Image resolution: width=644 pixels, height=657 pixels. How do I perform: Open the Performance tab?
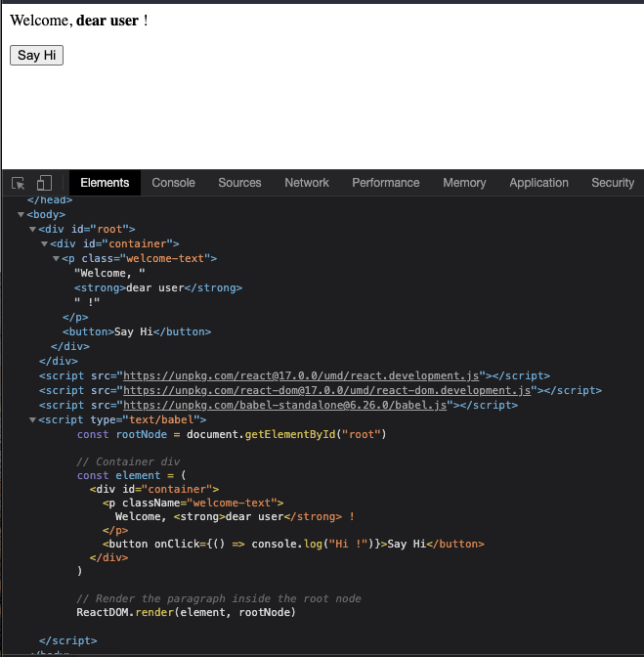[x=386, y=183]
